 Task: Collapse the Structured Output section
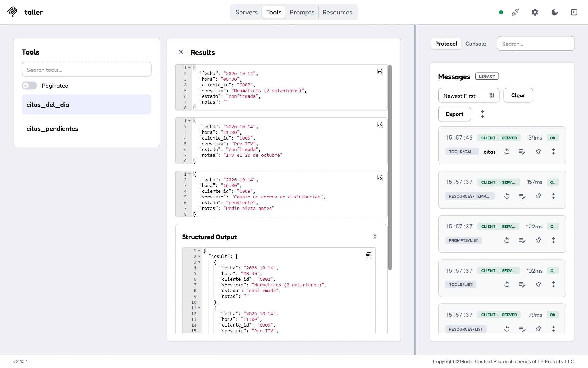tap(375, 237)
